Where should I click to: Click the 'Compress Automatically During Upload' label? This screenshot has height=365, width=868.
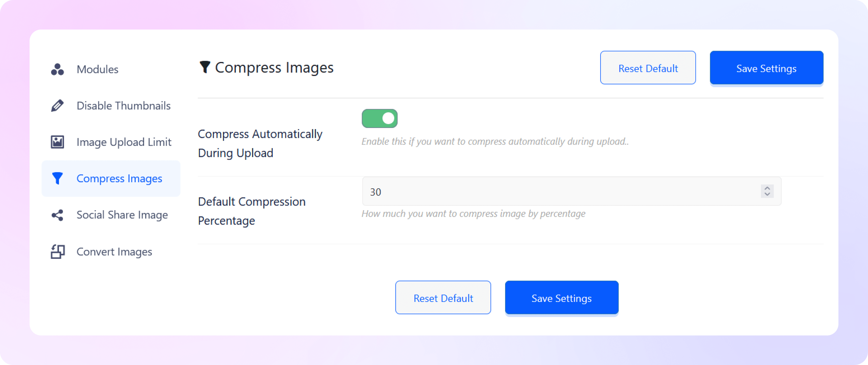260,143
